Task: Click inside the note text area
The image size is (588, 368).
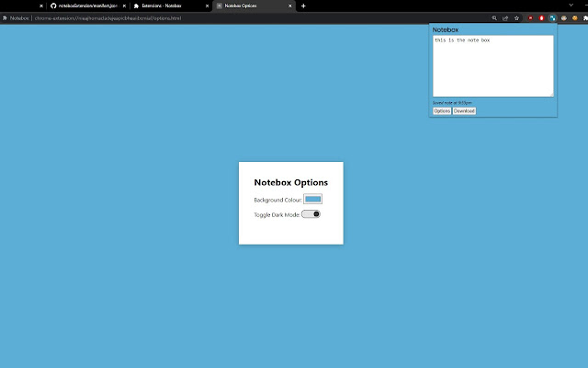Action: 492,66
